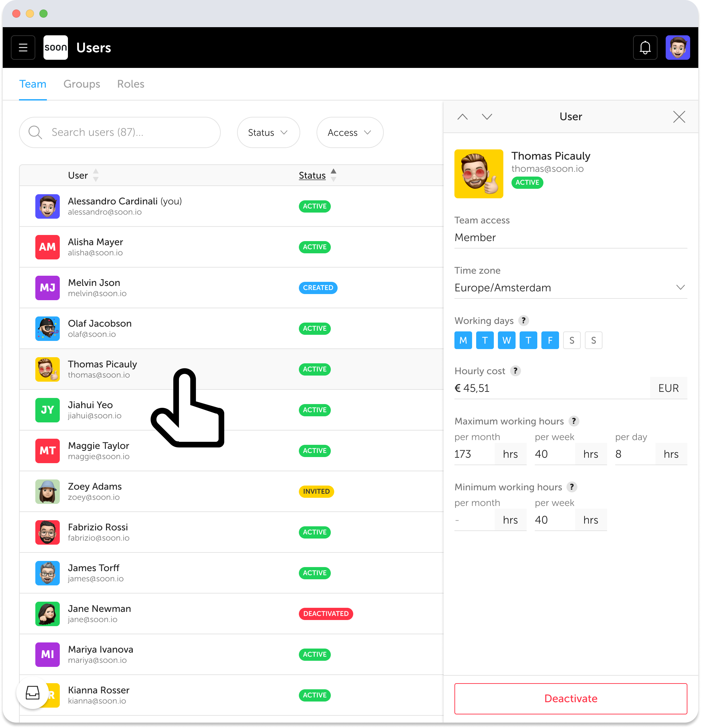
Task: Switch to the Groups tab
Action: click(x=82, y=84)
